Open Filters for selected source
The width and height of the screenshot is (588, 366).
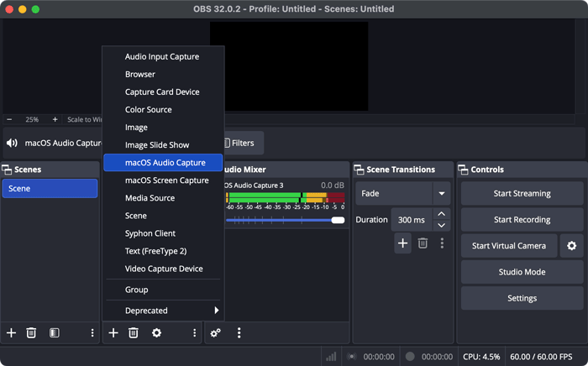click(x=244, y=143)
